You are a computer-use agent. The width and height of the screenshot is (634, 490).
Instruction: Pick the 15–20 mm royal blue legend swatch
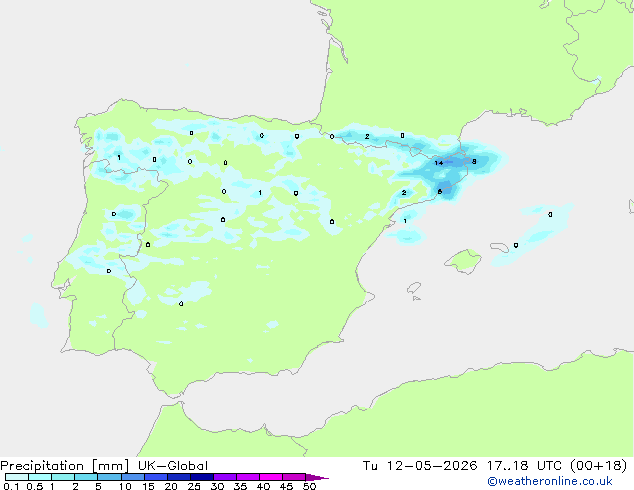point(156,477)
